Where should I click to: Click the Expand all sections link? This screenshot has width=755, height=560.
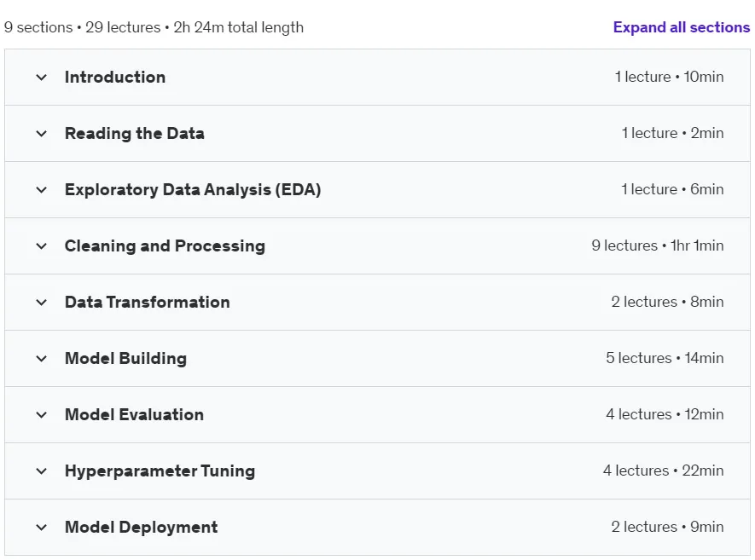point(682,27)
